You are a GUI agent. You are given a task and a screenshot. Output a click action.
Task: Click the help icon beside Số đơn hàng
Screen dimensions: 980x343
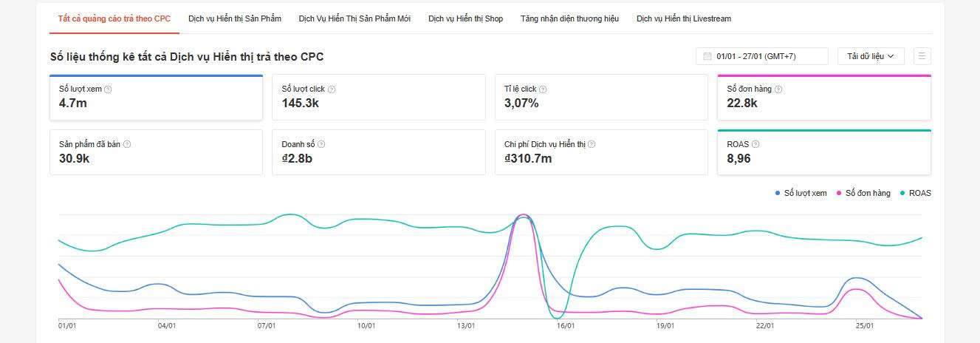coord(778,89)
